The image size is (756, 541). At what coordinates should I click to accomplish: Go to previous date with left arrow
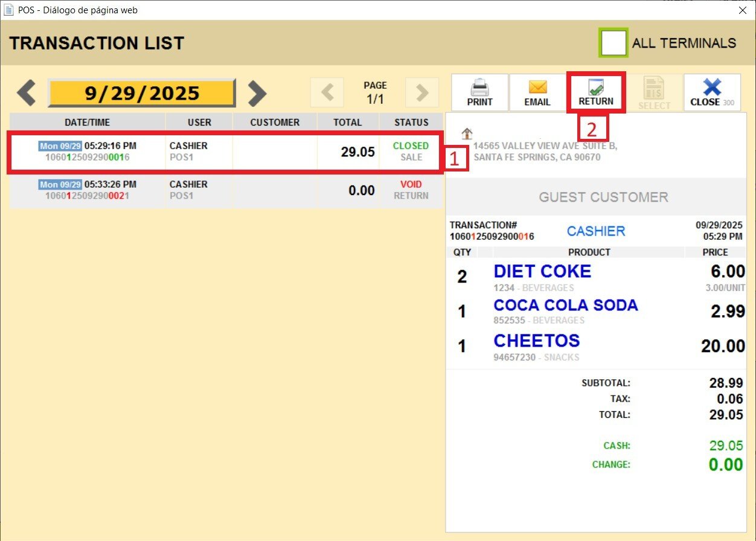(27, 93)
